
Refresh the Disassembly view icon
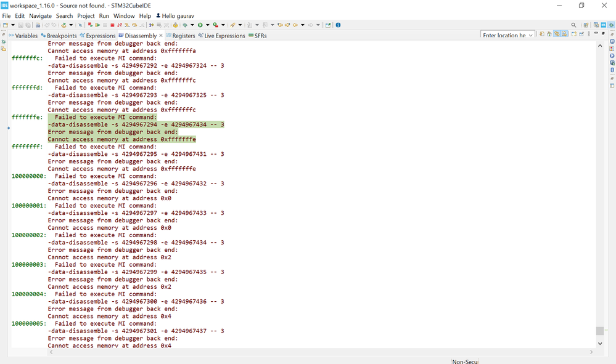(x=542, y=34)
